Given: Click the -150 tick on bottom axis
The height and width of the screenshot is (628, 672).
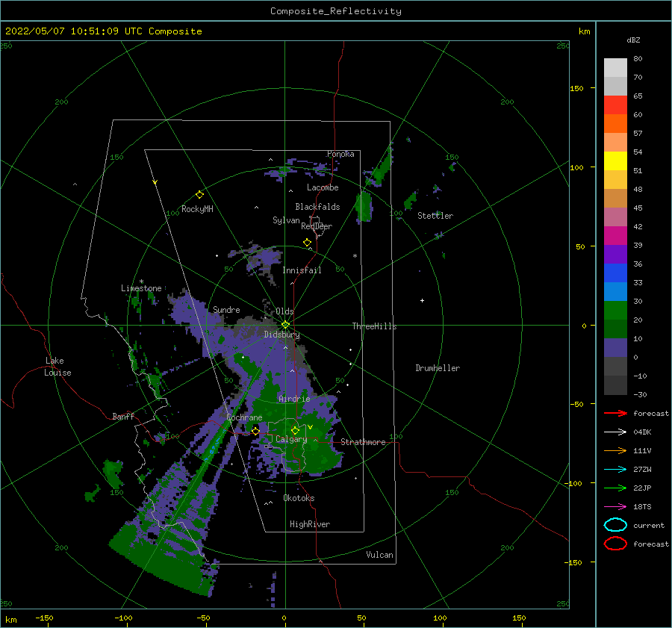Looking at the screenshot, I should (x=44, y=618).
